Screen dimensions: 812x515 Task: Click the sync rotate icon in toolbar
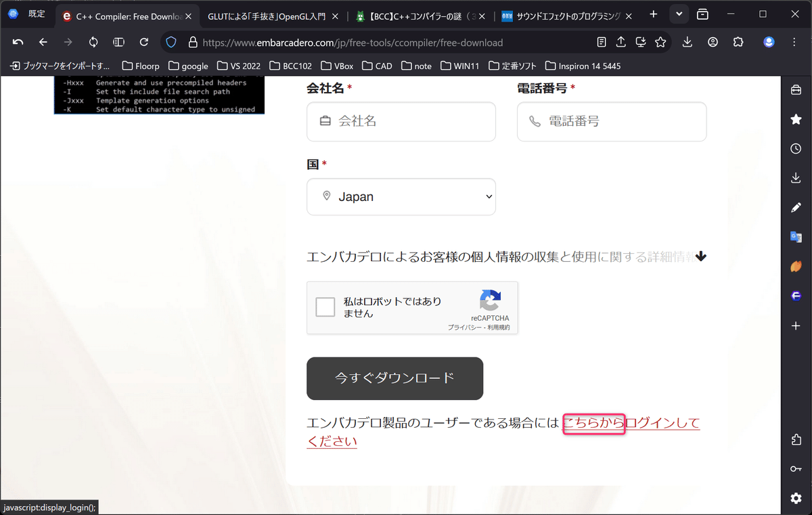click(x=93, y=42)
